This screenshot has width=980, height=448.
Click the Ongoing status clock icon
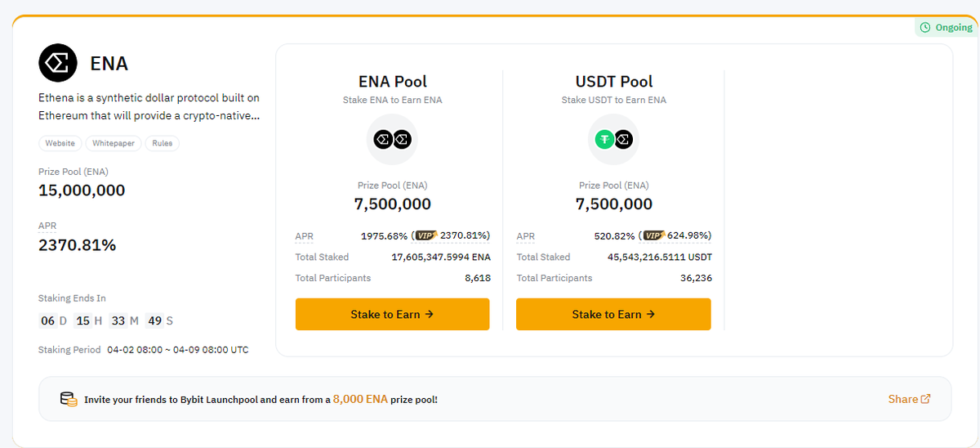925,27
